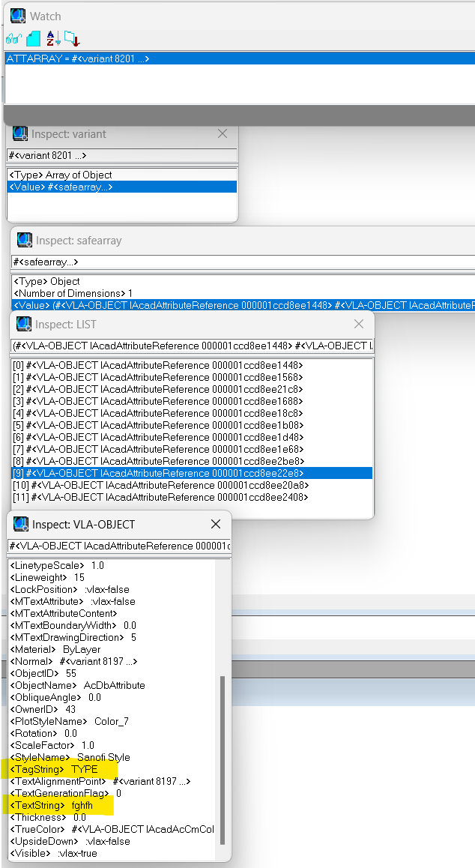Select list item [8] ending 2be8
Screen dimensions: 475x868
pos(192,461)
